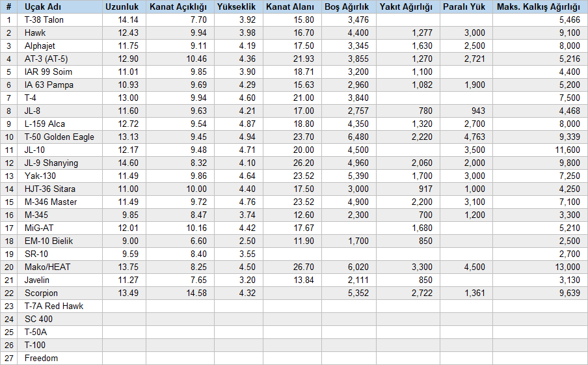The height and width of the screenshot is (365, 588).
Task: Click the T-50 Golden Eagle row name
Action: 60,137
